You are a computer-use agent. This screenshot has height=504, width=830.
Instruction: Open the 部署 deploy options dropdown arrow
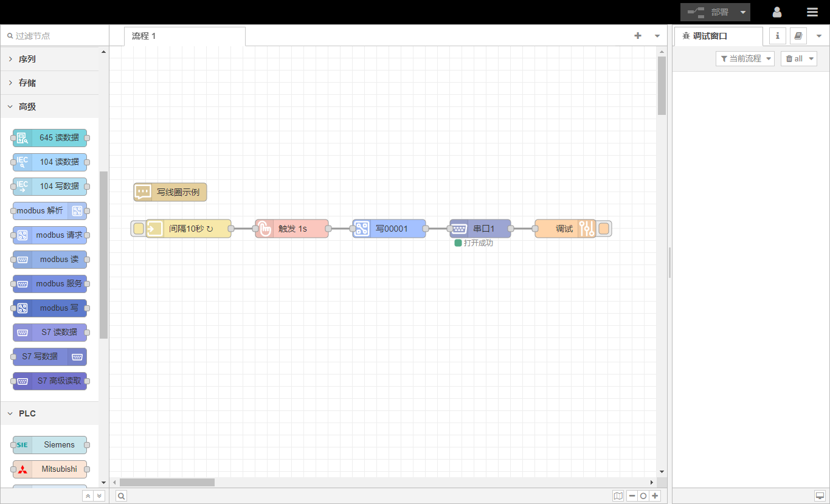742,12
